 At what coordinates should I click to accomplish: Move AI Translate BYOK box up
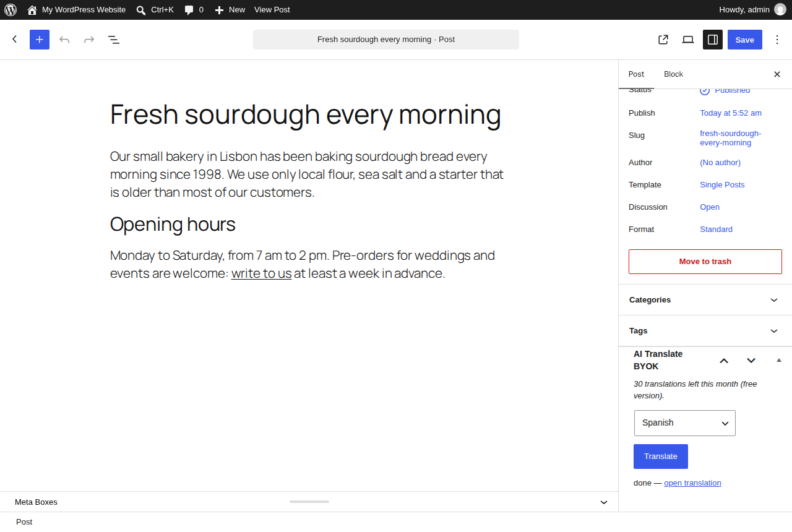(724, 361)
